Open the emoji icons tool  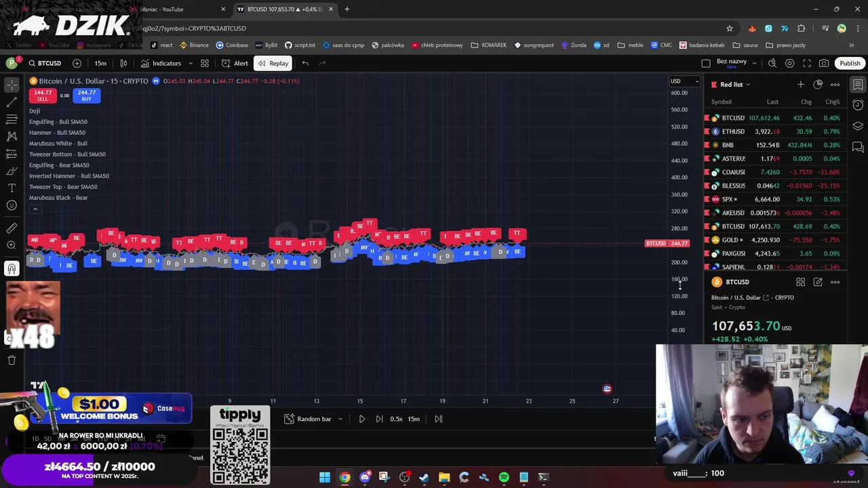(x=12, y=205)
